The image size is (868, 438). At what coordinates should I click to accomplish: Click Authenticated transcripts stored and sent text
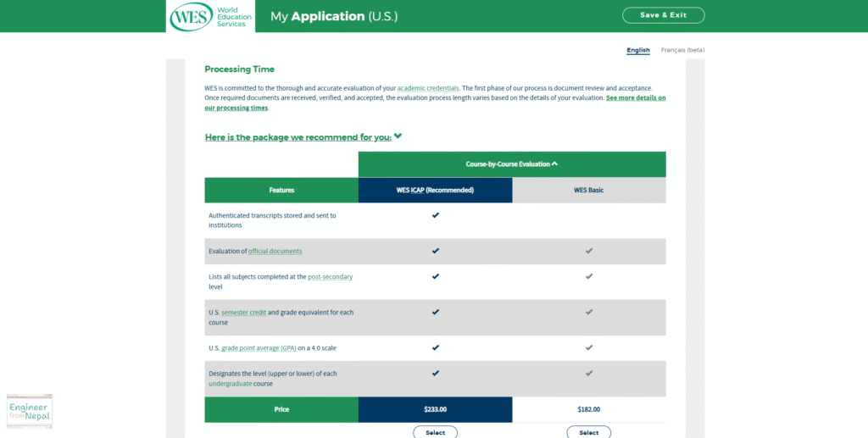pyautogui.click(x=272, y=220)
